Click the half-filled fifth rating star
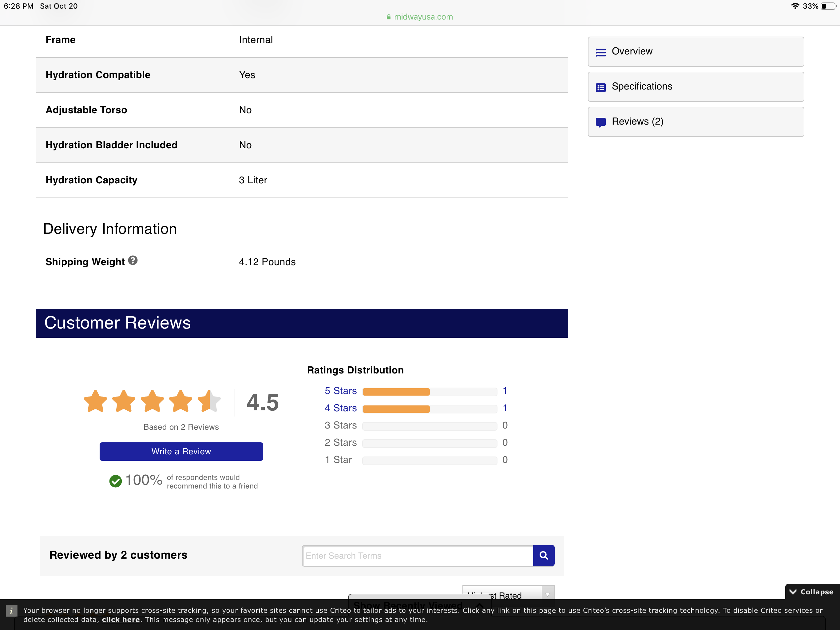 click(209, 401)
